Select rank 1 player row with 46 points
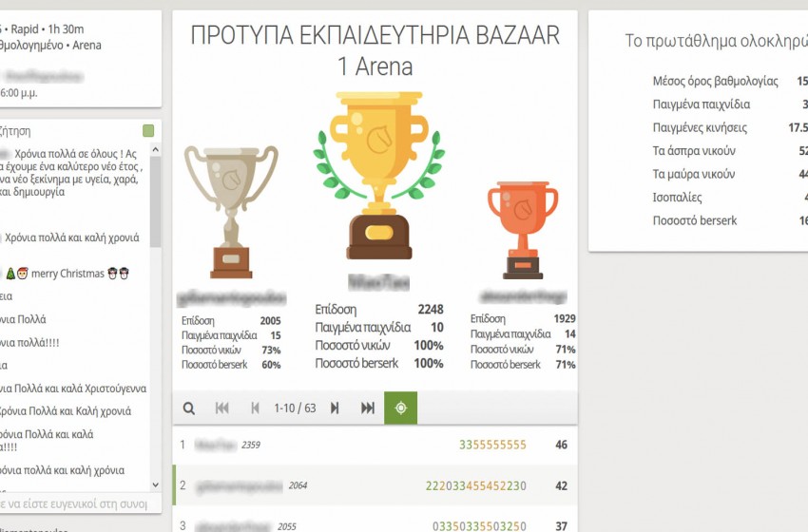808x532 pixels. coord(375,445)
